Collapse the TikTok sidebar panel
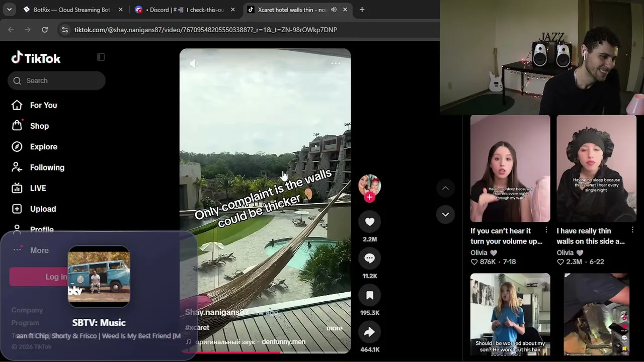This screenshot has height=362, width=644. click(101, 57)
